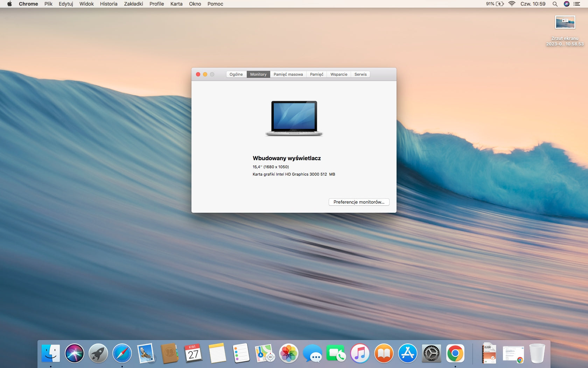Open Launchpad rocket icon
This screenshot has height=368, width=588.
coord(98,353)
